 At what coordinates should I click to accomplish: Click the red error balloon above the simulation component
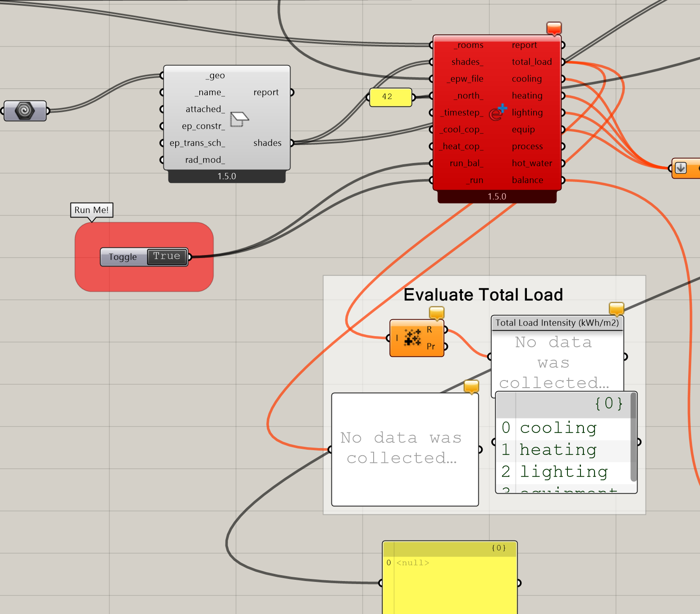[553, 28]
